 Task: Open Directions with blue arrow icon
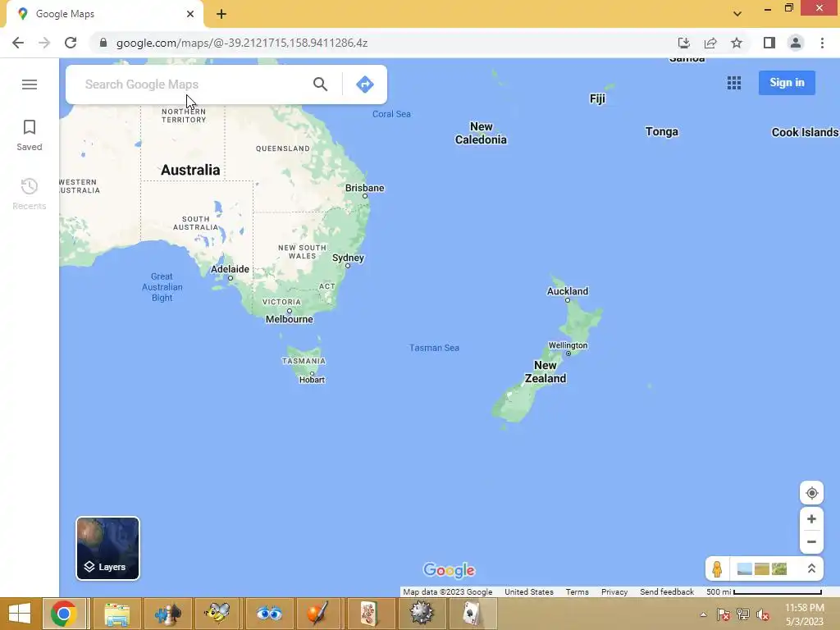pos(365,84)
